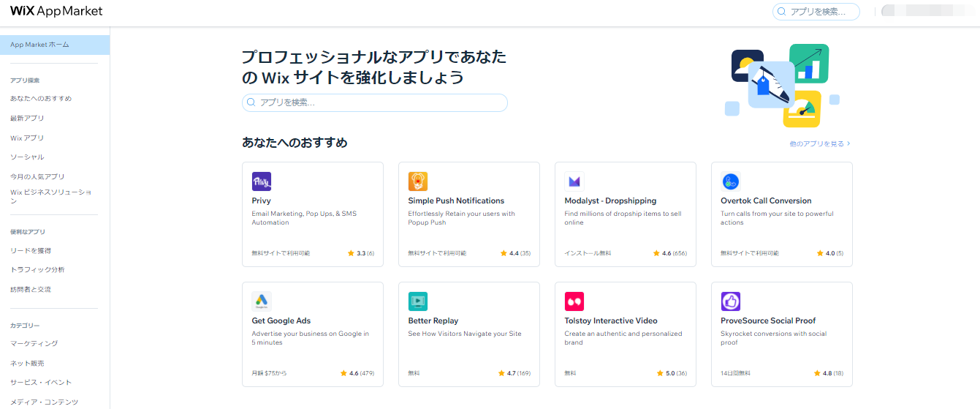Click the hero illustration graphic
This screenshot has width=980, height=409.
pyautogui.click(x=782, y=86)
